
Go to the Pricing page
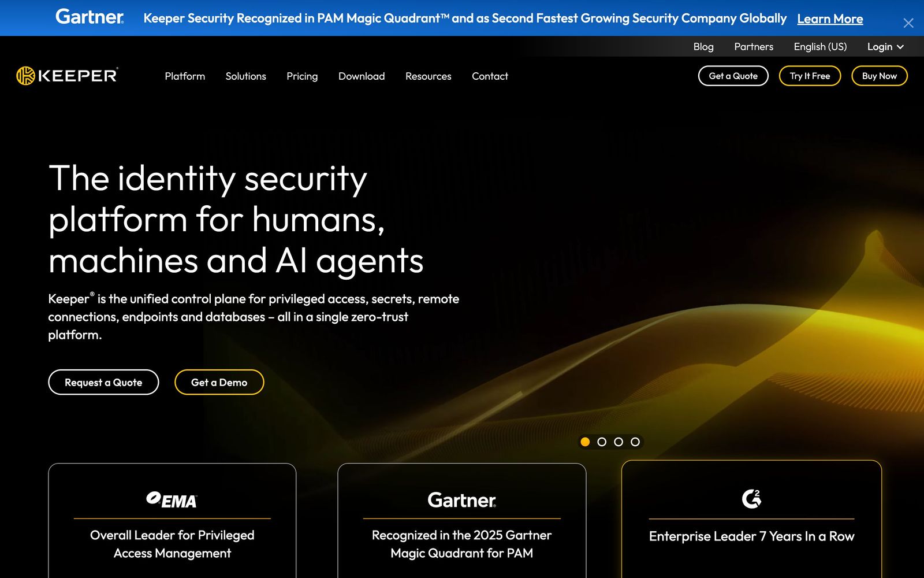point(302,76)
